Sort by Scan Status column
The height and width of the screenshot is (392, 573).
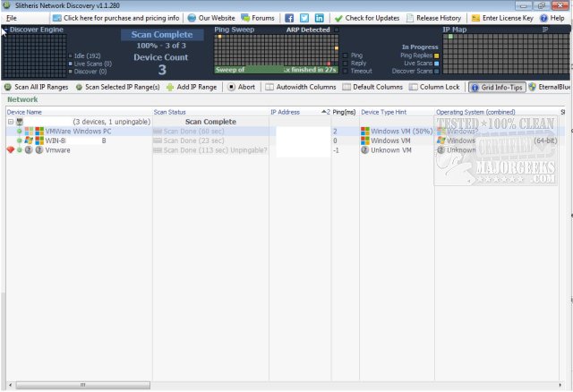click(x=210, y=112)
